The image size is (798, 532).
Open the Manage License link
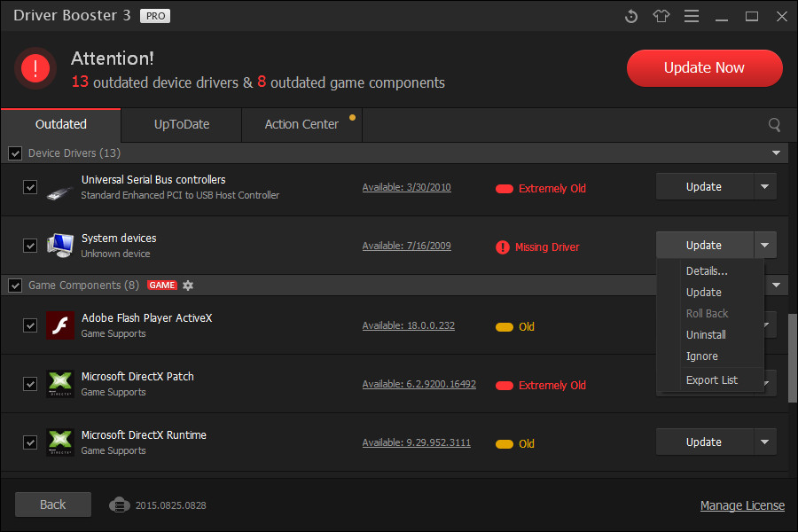(x=742, y=505)
